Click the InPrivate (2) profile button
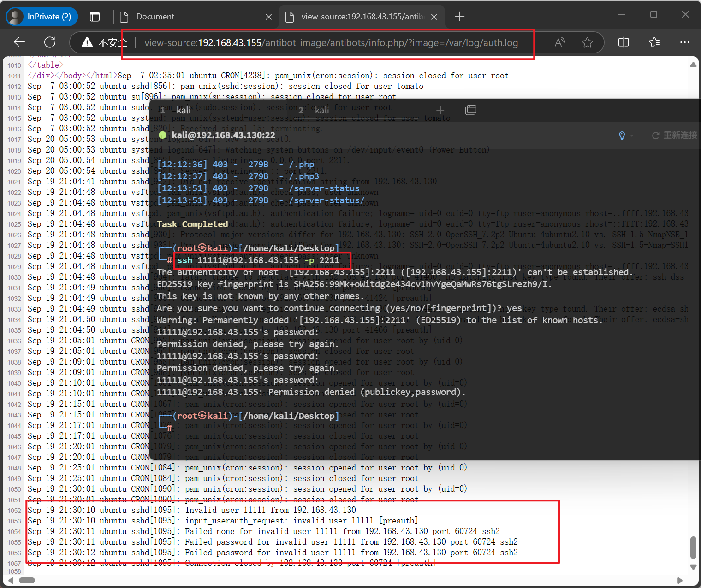Viewport: 701px width, 588px height. [42, 17]
